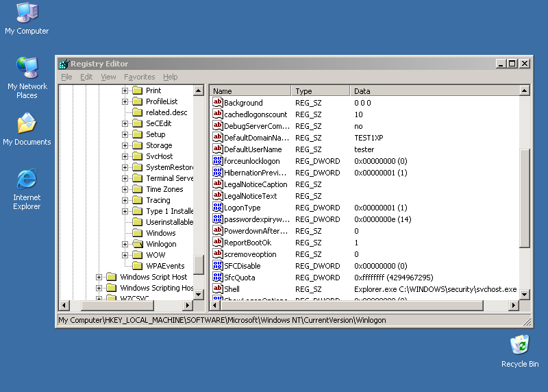Select the Internet Explorer desktop icon
This screenshot has width=548, height=392.
[27, 189]
